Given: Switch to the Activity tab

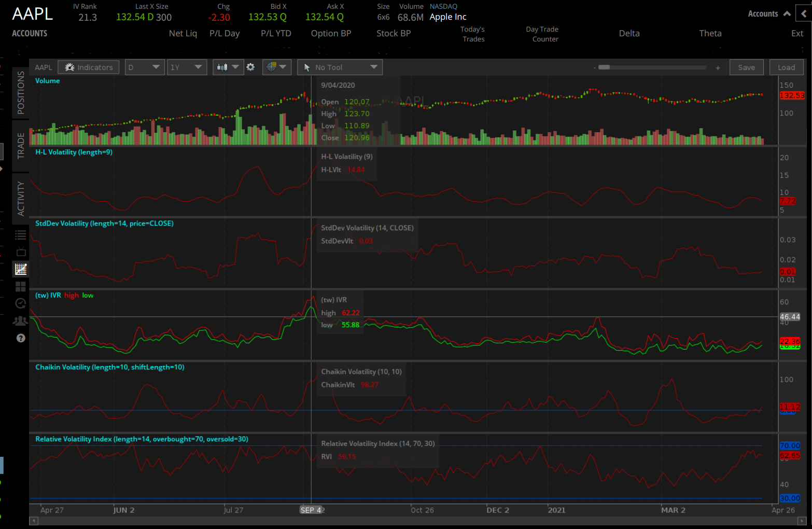Looking at the screenshot, I should coord(21,198).
